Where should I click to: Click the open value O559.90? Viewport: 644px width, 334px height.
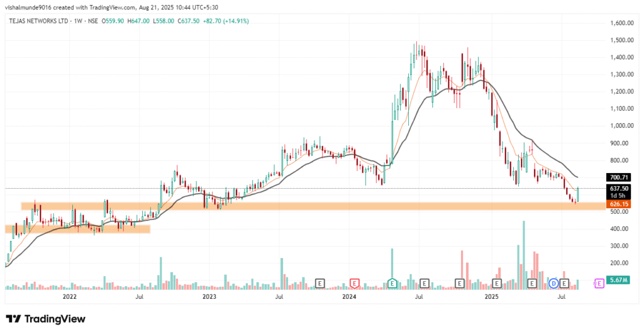[113, 21]
